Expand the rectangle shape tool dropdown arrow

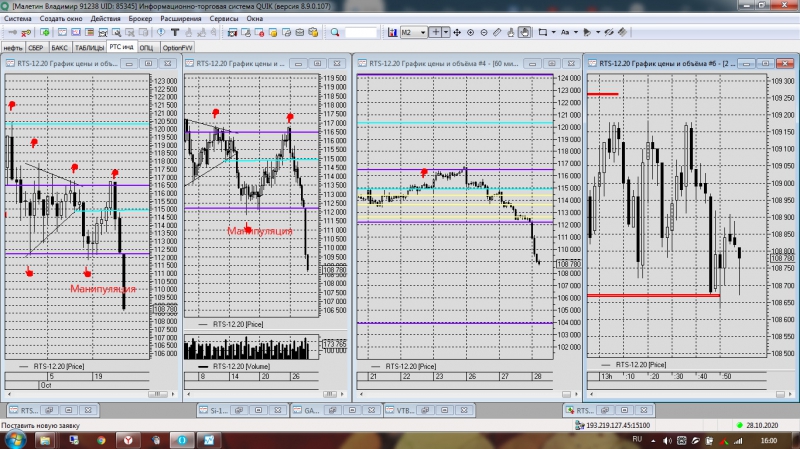coord(551,32)
